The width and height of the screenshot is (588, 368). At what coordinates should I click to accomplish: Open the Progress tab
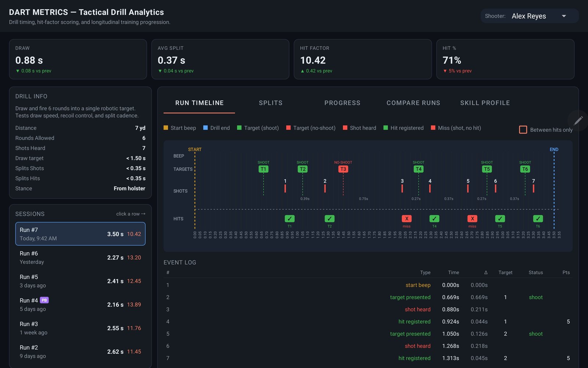click(342, 103)
